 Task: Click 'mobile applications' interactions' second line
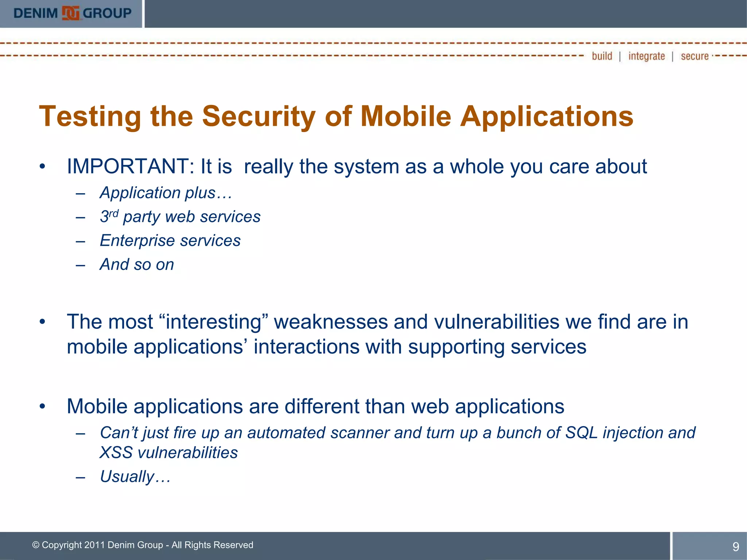click(326, 347)
